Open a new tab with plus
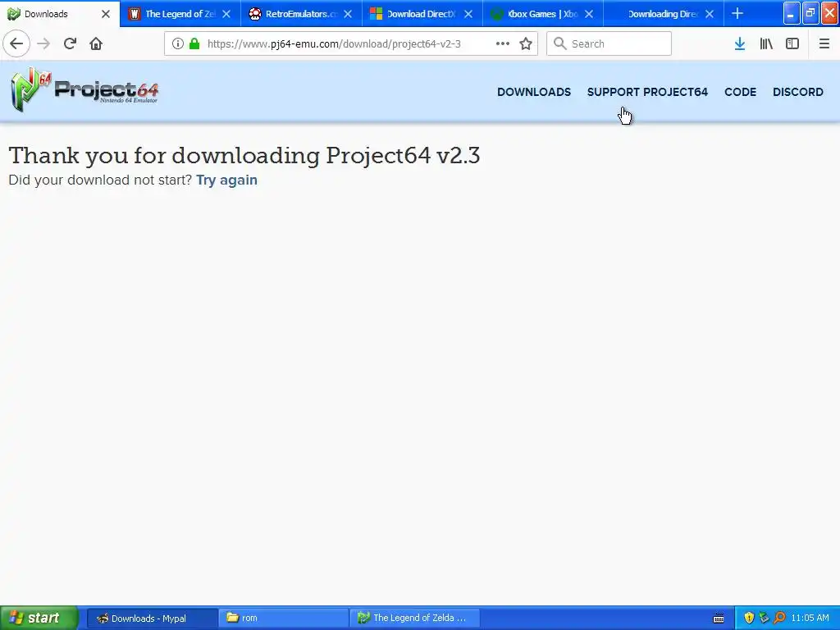Screen dimensions: 840x630 click(737, 13)
